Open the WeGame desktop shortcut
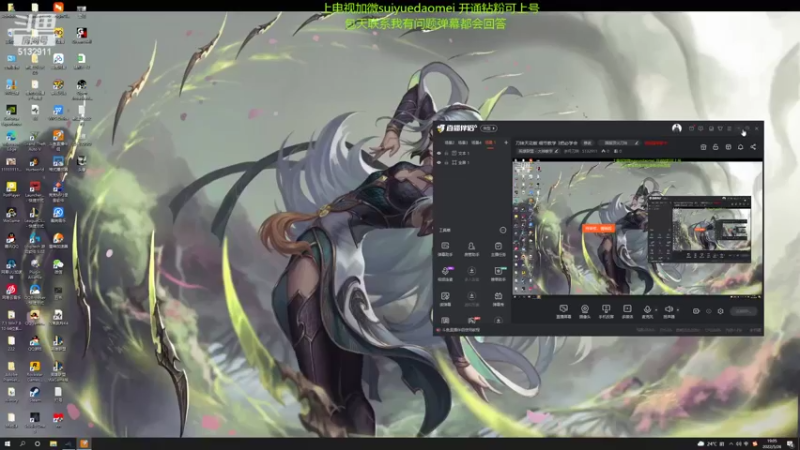 coord(11,215)
